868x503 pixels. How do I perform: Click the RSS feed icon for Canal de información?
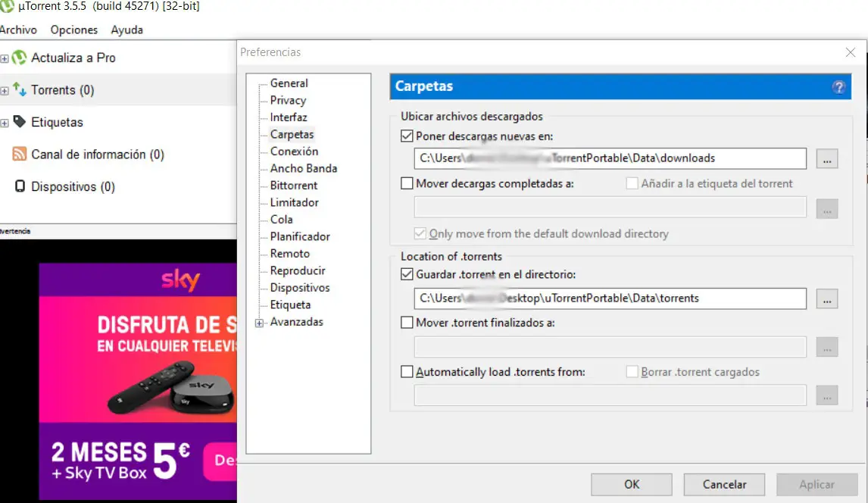pyautogui.click(x=20, y=154)
